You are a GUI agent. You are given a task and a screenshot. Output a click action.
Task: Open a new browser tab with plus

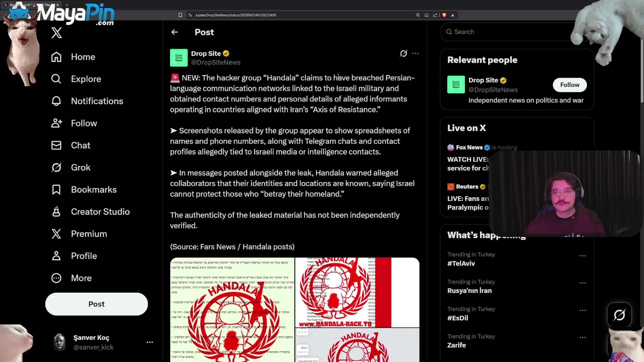click(66, 5)
